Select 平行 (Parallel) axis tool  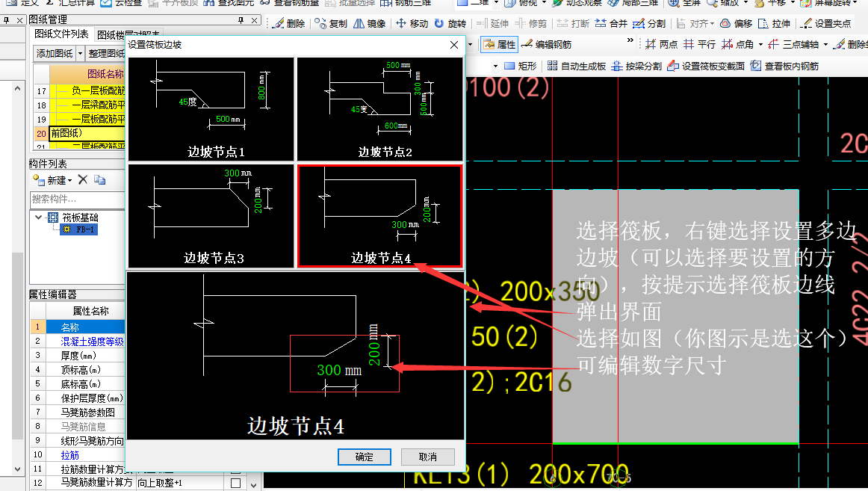700,44
